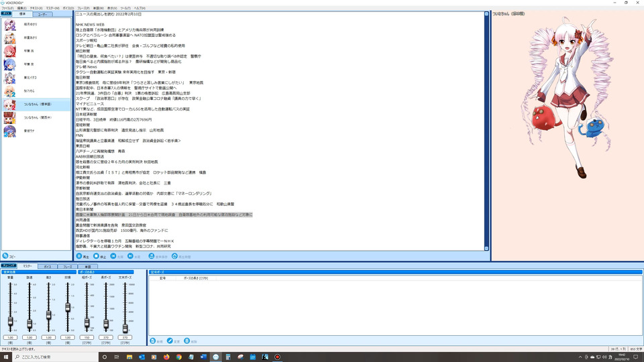Viewport: 644px width, 362px height.
Task: Click the 長ポーズ slider handle
Action: point(106,324)
